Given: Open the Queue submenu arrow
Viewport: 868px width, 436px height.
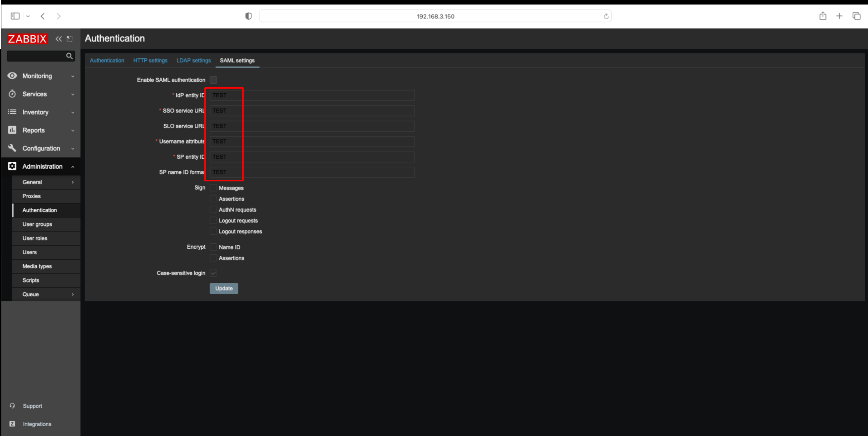Looking at the screenshot, I should [73, 294].
